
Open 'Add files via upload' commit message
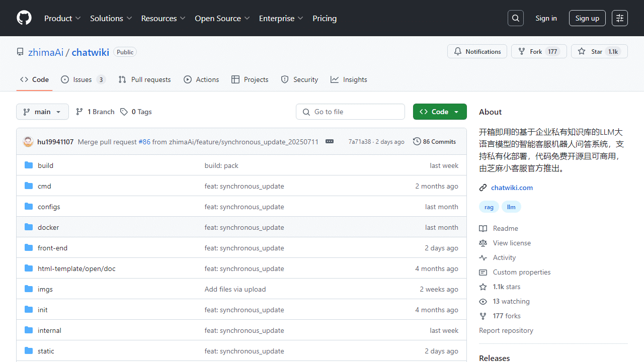[235, 289]
